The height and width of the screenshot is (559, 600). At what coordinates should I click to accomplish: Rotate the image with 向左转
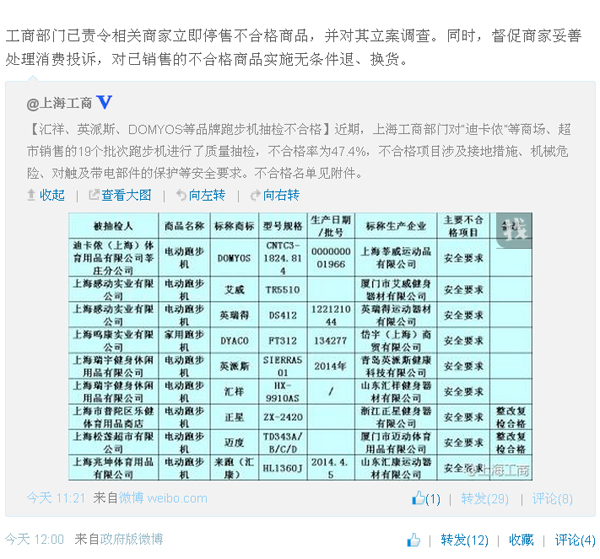207,195
